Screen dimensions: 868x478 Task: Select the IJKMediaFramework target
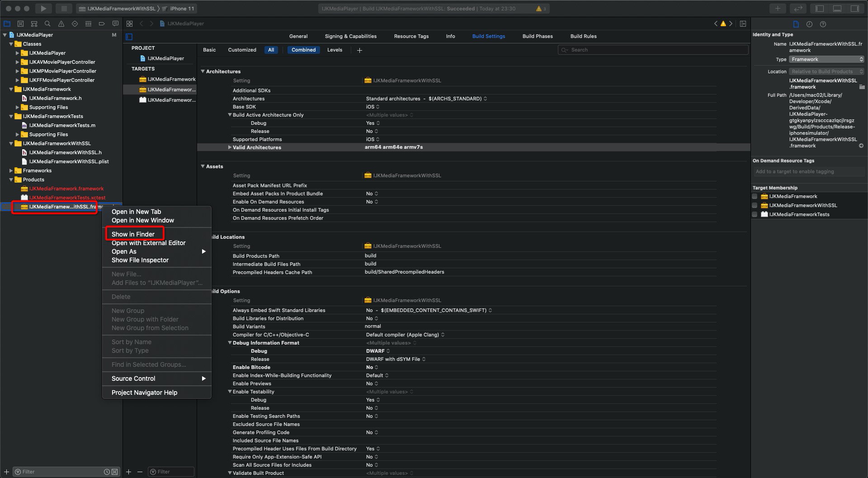pyautogui.click(x=167, y=79)
